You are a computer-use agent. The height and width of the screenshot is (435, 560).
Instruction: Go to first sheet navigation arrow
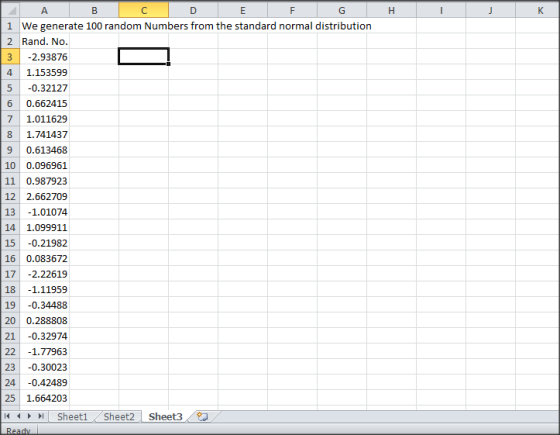tap(7, 416)
